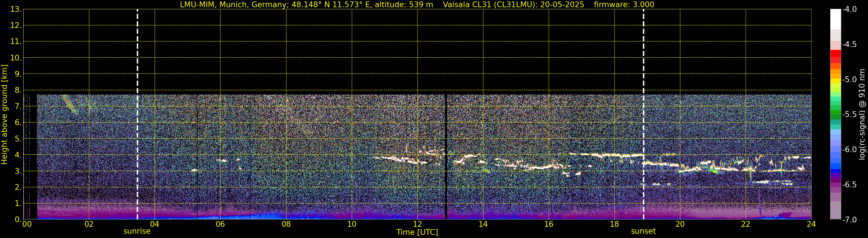Image resolution: width=868 pixels, height=238 pixels.
Task: Click the 'Height above ground [km]' axis label
Action: click(4, 115)
